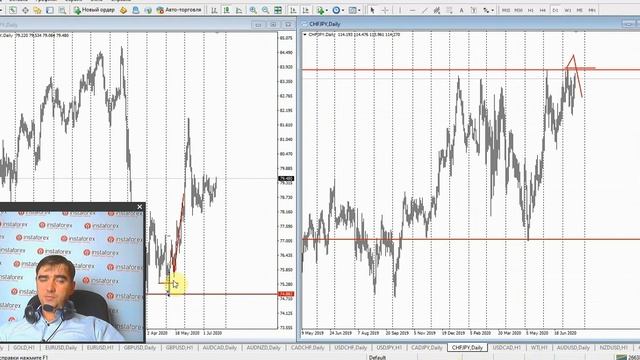Screen dimensions: 640x360
Task: Open the NZDUSD,H1 chart tab
Action: tap(613, 348)
